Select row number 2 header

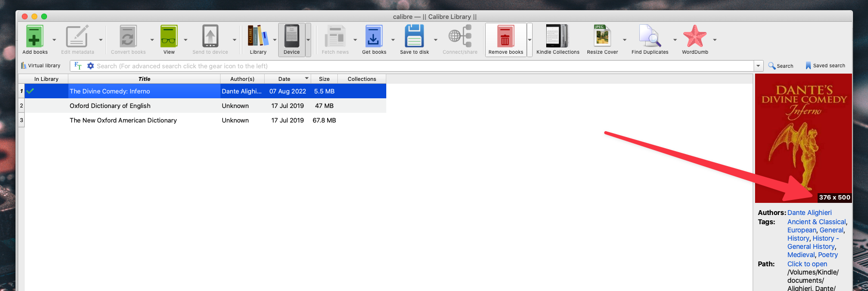click(x=21, y=106)
